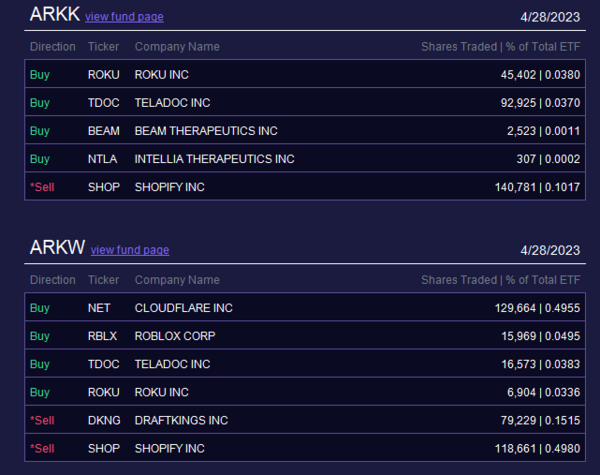Click the ARKW Company Name column header

coord(177,280)
